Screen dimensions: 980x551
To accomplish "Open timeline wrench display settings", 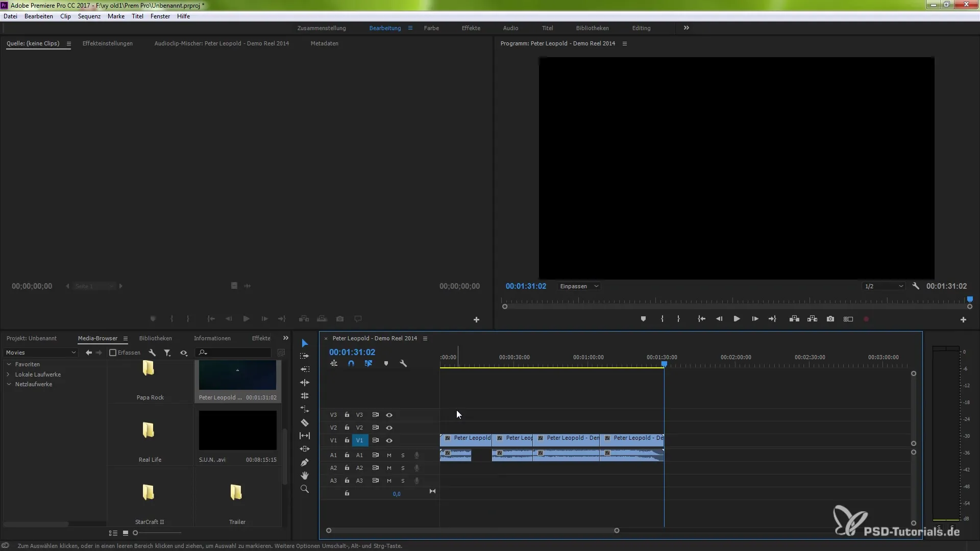I will pyautogui.click(x=403, y=364).
